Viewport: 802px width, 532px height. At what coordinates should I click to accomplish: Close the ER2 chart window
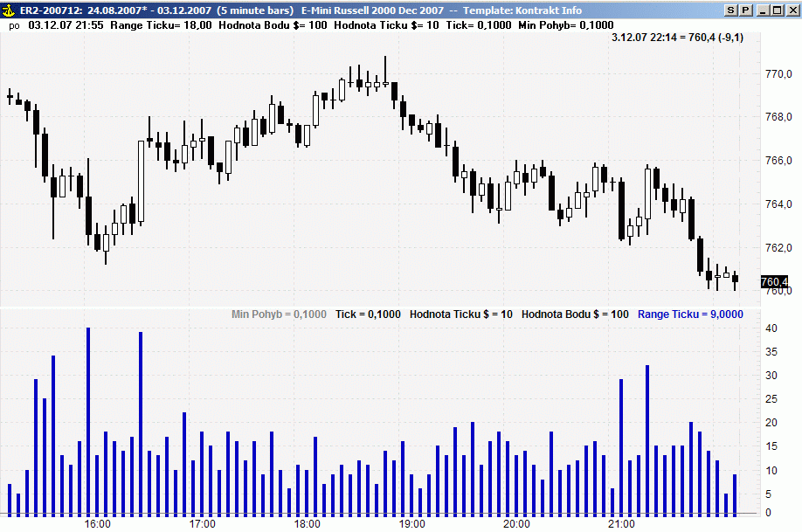point(792,10)
